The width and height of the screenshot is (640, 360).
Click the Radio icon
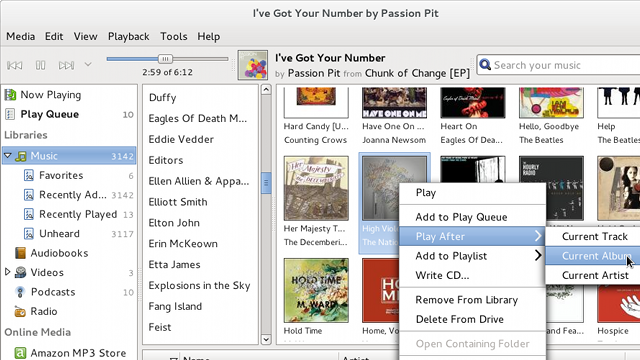click(20, 311)
